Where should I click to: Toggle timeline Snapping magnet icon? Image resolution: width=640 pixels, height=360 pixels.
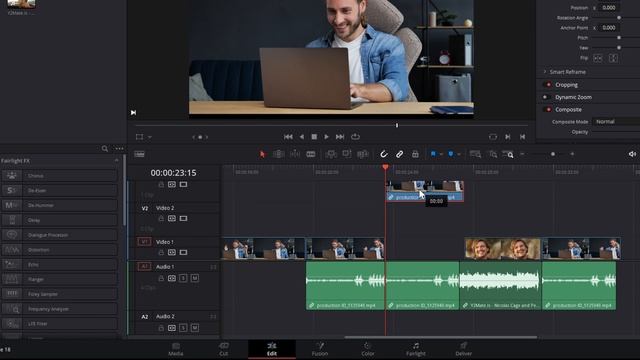pyautogui.click(x=384, y=154)
